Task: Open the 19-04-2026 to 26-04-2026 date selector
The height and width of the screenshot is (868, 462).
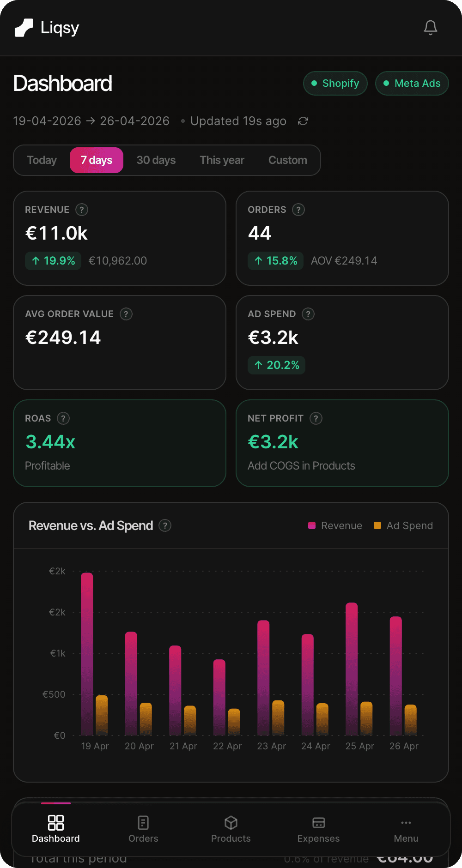Action: 91,121
